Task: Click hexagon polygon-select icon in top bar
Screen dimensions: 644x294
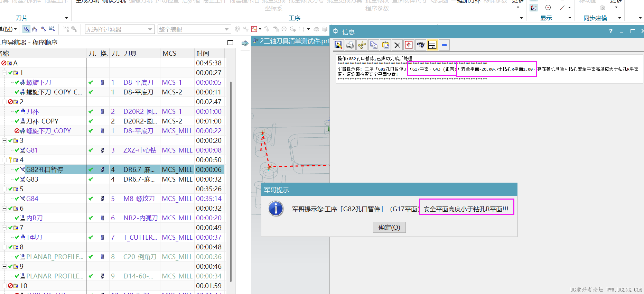Action: 284,29
